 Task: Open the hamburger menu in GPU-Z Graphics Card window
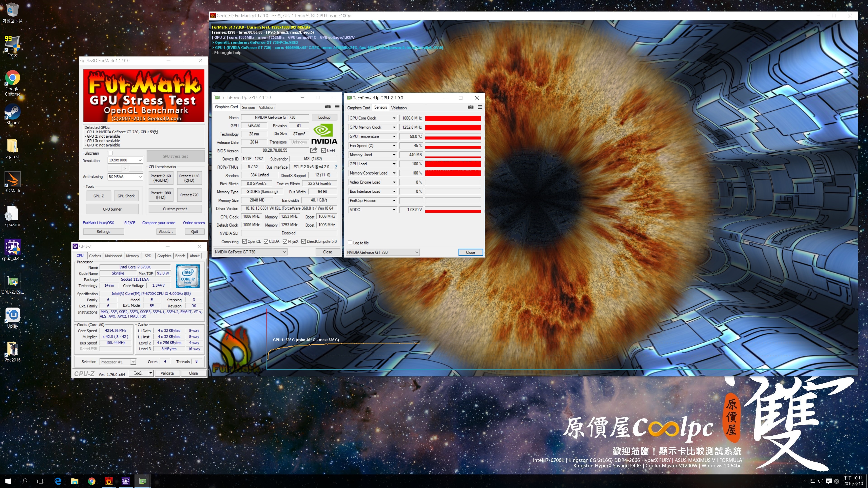337,107
